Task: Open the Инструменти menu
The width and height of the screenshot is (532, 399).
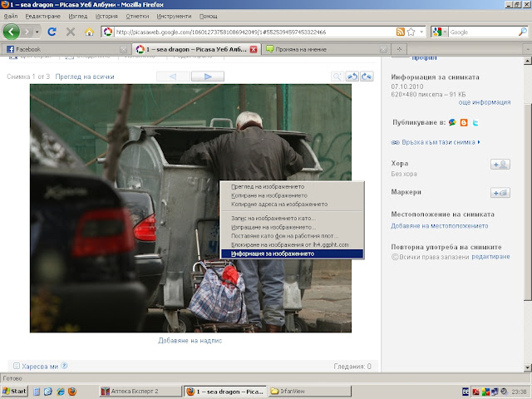Action: coord(174,17)
